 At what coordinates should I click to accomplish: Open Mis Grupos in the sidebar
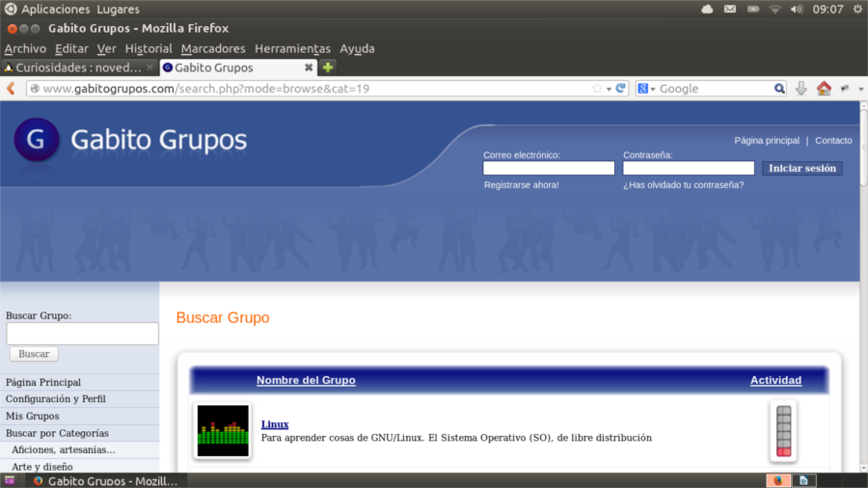coord(32,416)
